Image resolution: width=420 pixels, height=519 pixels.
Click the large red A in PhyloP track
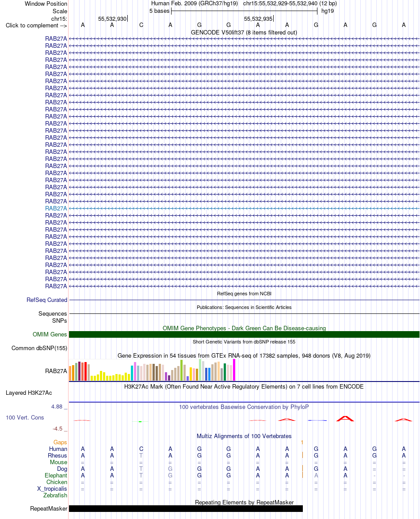click(x=345, y=418)
